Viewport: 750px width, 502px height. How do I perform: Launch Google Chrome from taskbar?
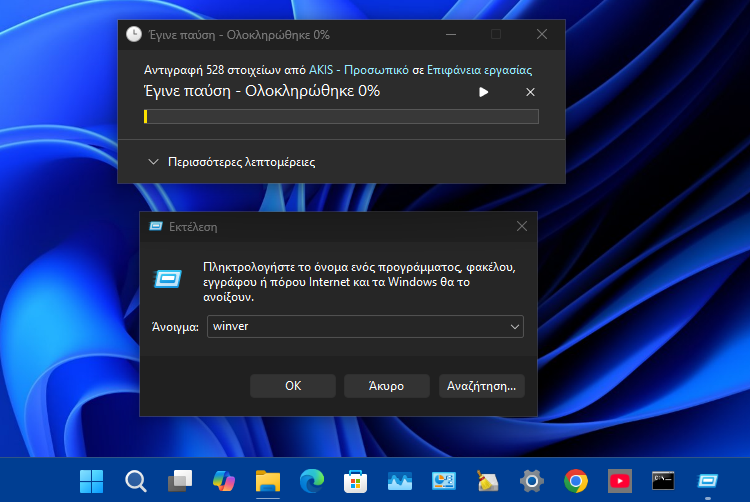[575, 481]
